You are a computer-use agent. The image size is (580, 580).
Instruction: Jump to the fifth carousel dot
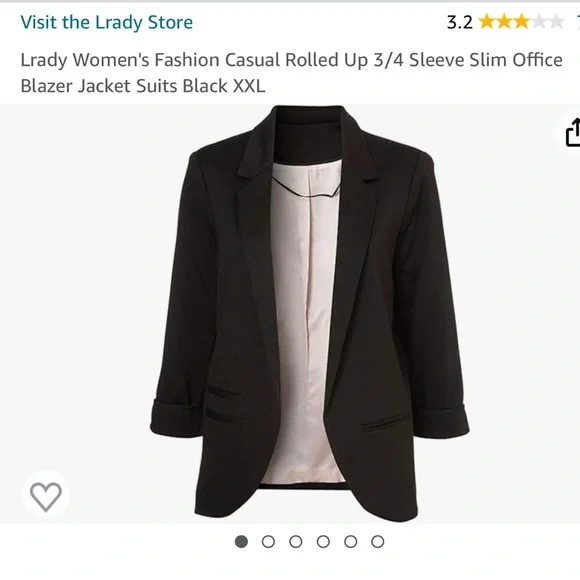(x=350, y=542)
